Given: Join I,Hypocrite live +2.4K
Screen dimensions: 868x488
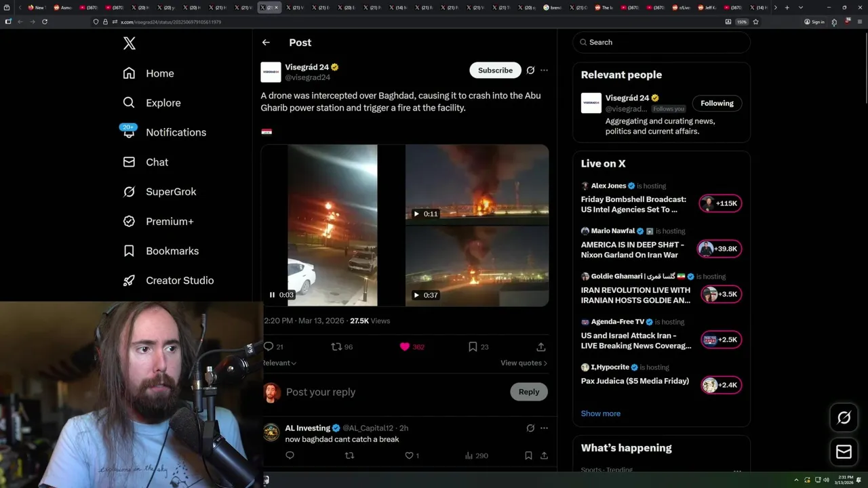Looking at the screenshot, I should click(722, 385).
